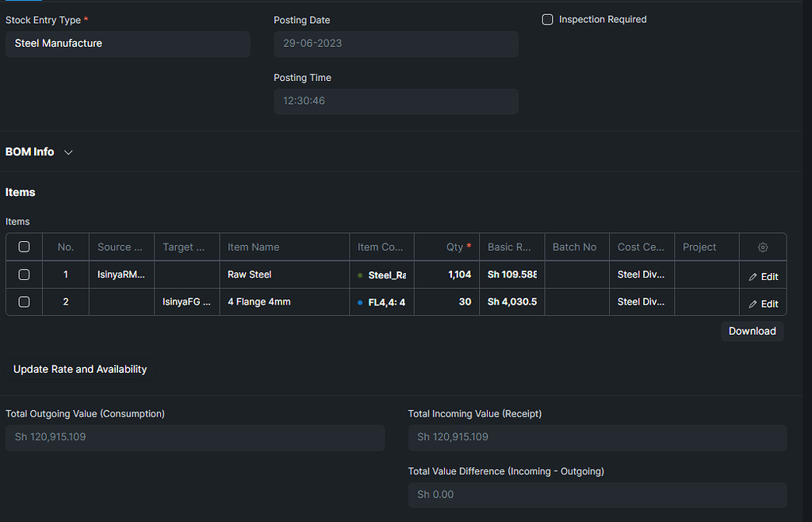Enable the Inspection Required checkbox
This screenshot has height=522, width=812.
tap(547, 19)
